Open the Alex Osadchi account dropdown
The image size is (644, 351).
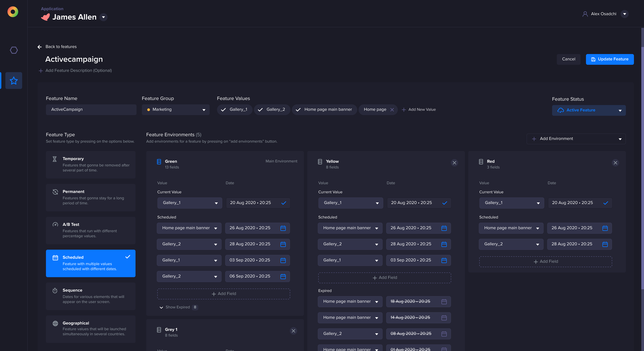(625, 14)
